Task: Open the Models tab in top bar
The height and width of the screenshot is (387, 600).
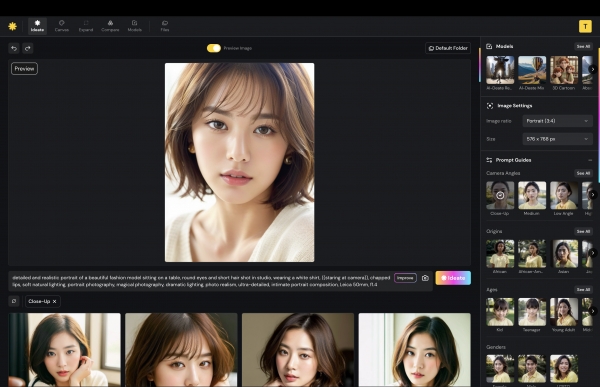Action: coord(134,26)
